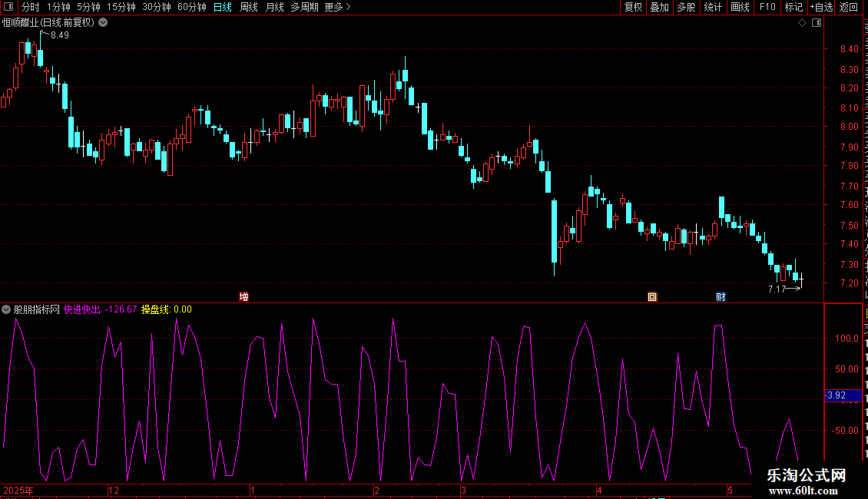Switch to 月线 monthly chart
This screenshot has height=499, width=868.
[x=274, y=7]
